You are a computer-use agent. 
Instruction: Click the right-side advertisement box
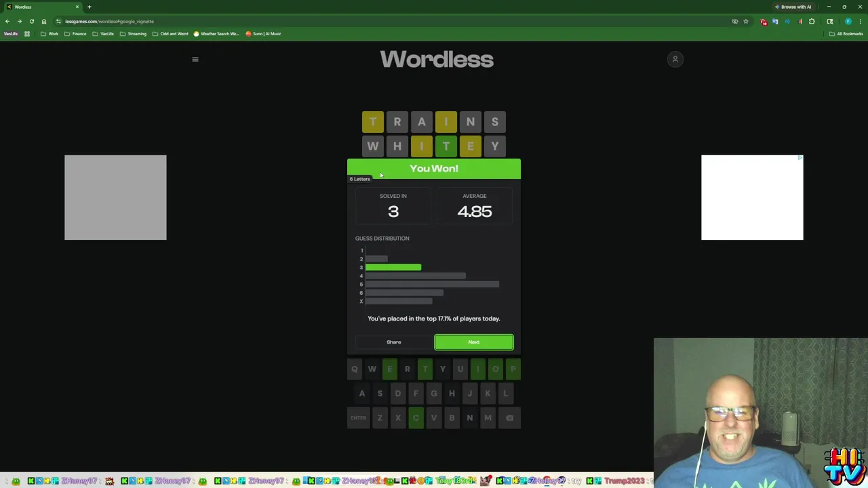click(752, 197)
